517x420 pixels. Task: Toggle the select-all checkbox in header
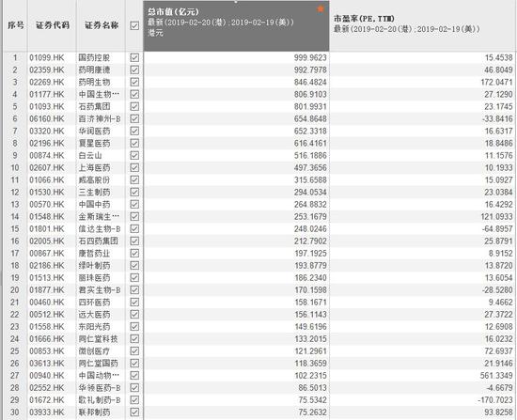(134, 25)
